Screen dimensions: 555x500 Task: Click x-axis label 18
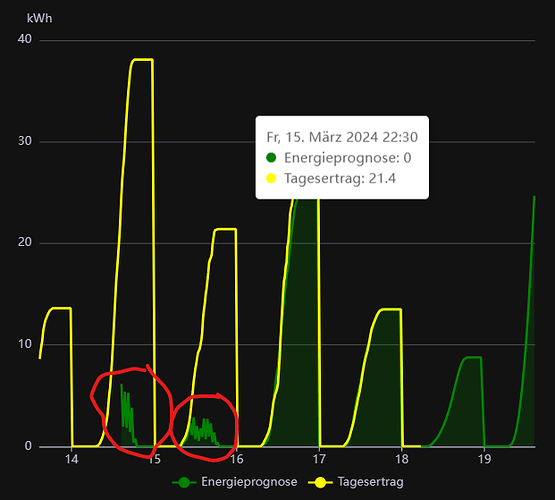pos(402,459)
